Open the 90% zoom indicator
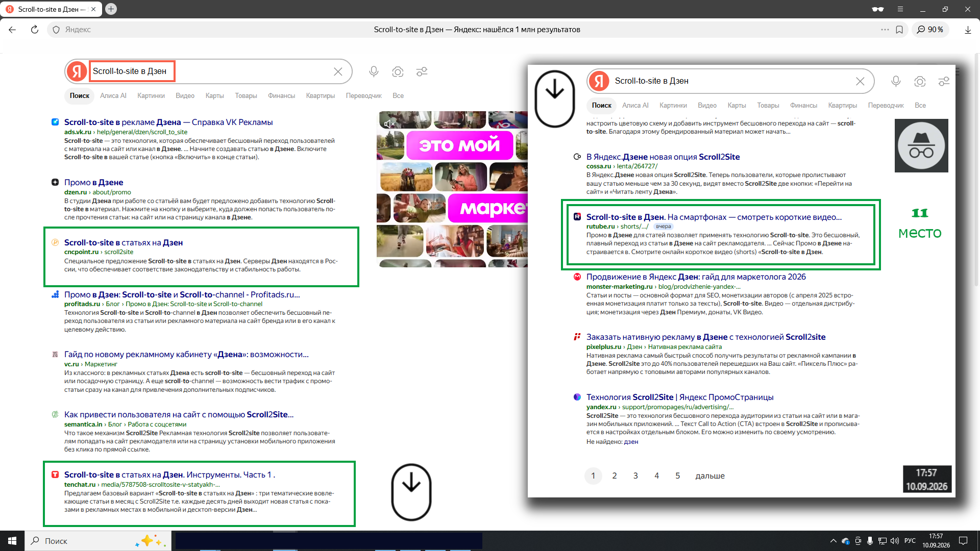 [x=930, y=30]
